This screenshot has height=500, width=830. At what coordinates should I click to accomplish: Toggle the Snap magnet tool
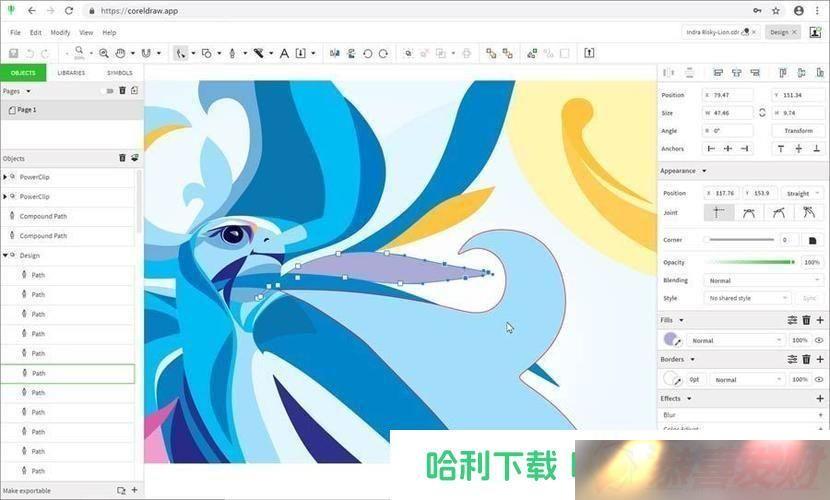pos(146,53)
